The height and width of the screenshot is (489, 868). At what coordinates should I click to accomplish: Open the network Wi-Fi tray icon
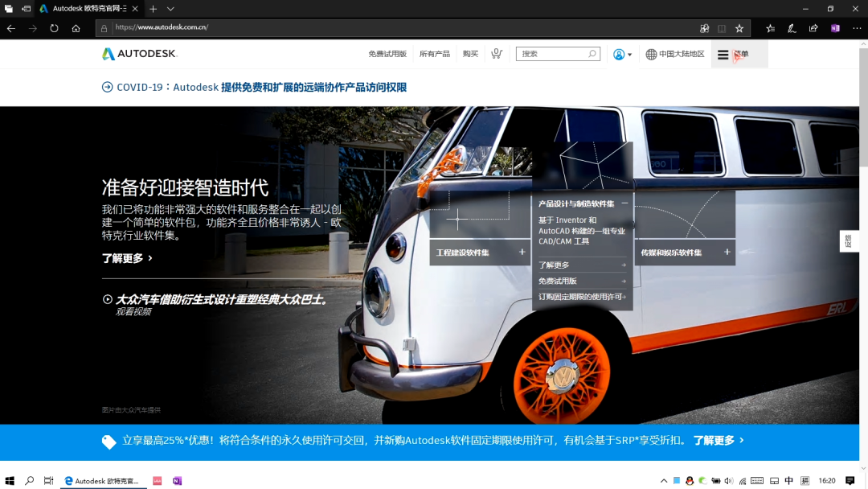tap(743, 481)
